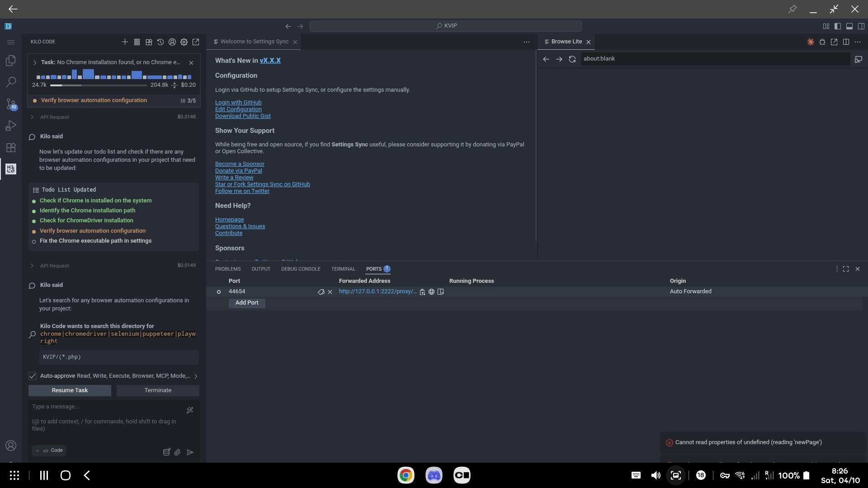Select the Browse Lite editor tab

pyautogui.click(x=566, y=42)
